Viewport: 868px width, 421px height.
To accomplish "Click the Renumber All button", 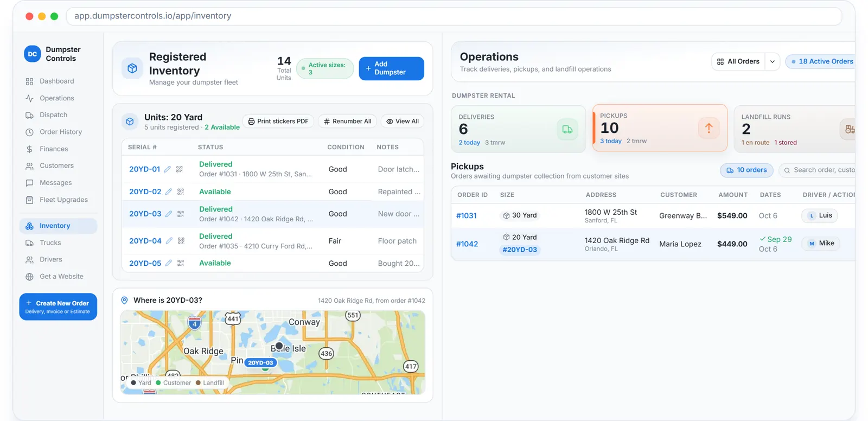I will tap(348, 122).
